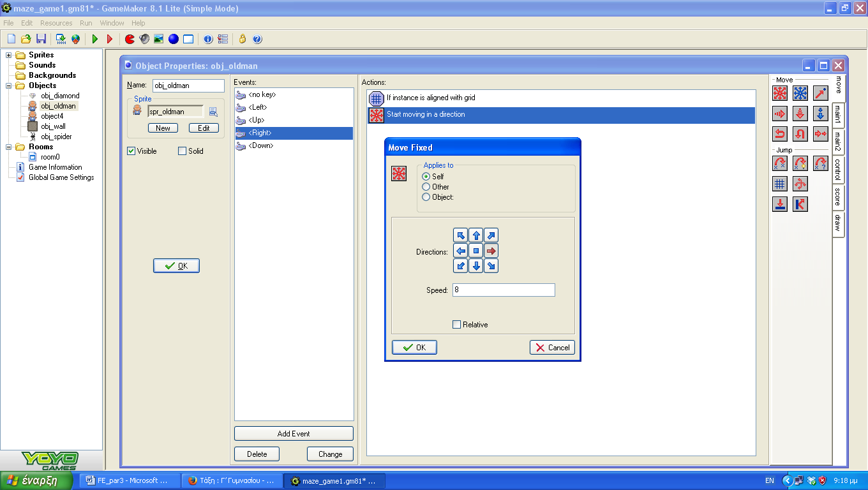Open the File menu
The width and height of the screenshot is (868, 490).
[9, 23]
